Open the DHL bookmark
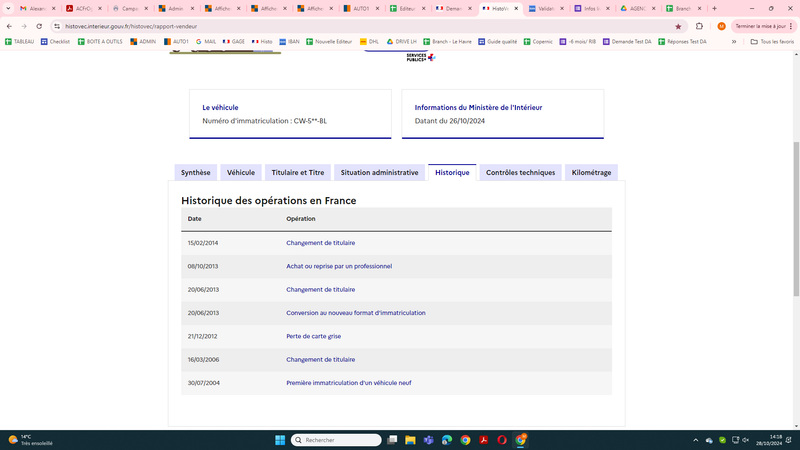Screen dimensions: 800x450 (369, 42)
